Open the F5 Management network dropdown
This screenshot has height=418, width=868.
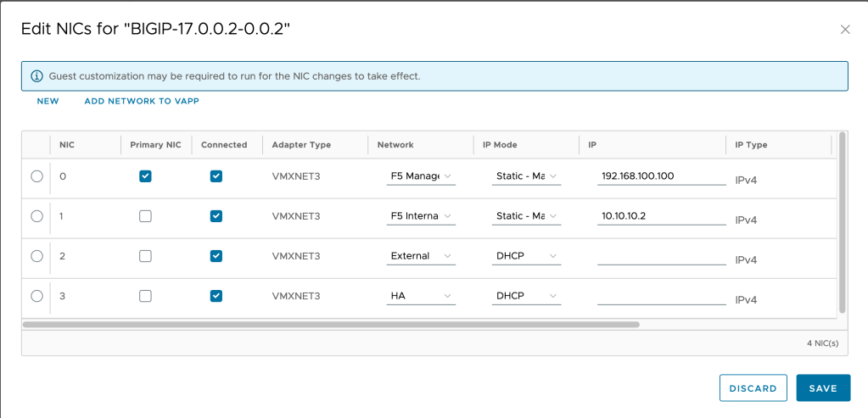(421, 176)
